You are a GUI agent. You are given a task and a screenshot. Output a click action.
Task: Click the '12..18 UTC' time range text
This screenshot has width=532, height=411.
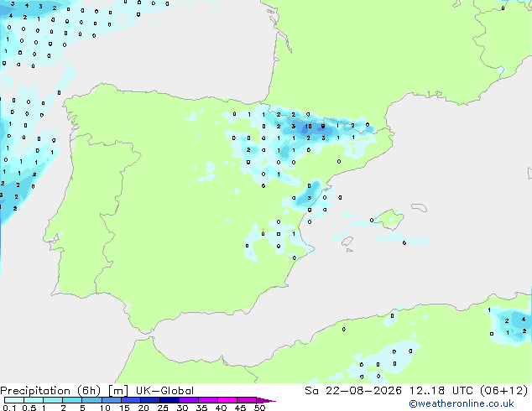pyautogui.click(x=441, y=391)
